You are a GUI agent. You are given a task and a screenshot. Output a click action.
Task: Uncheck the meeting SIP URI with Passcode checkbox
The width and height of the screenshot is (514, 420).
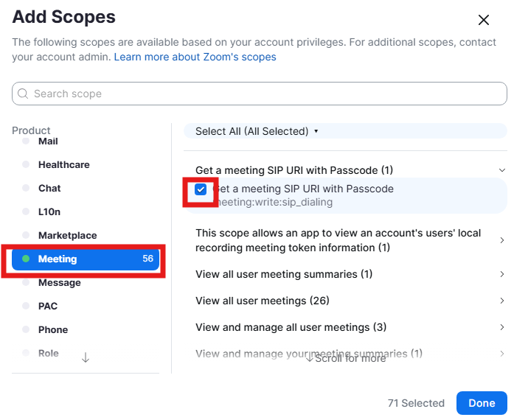tap(201, 189)
